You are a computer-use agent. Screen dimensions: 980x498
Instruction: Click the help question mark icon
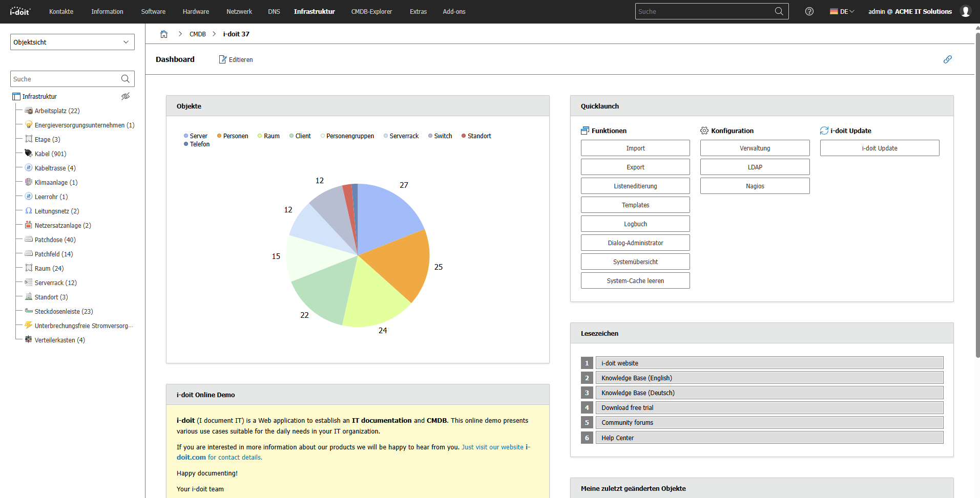[x=809, y=11]
